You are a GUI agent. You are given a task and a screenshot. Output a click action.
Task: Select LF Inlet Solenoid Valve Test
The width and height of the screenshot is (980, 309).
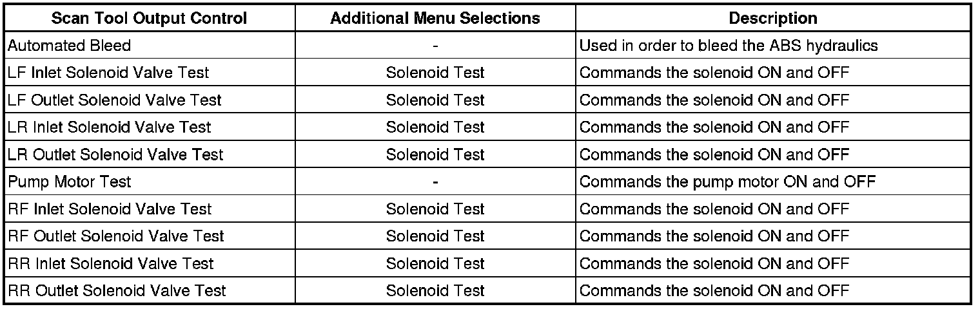(x=108, y=73)
